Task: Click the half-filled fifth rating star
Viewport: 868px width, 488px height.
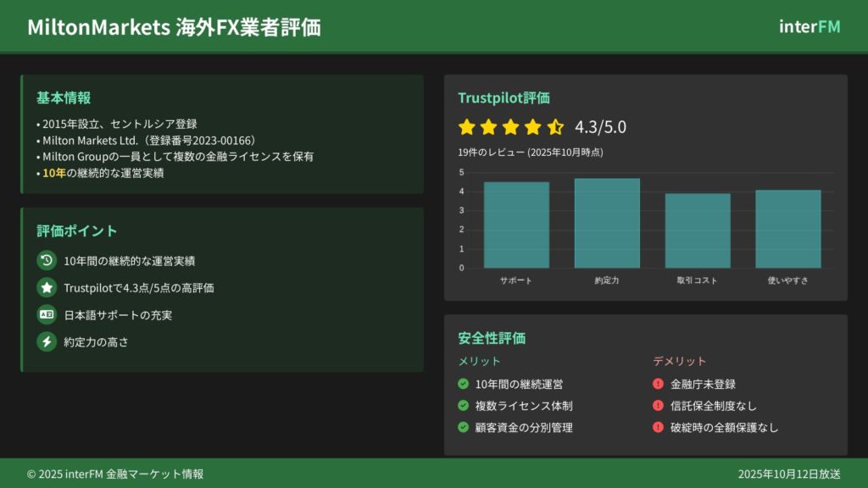Action: [x=555, y=128]
